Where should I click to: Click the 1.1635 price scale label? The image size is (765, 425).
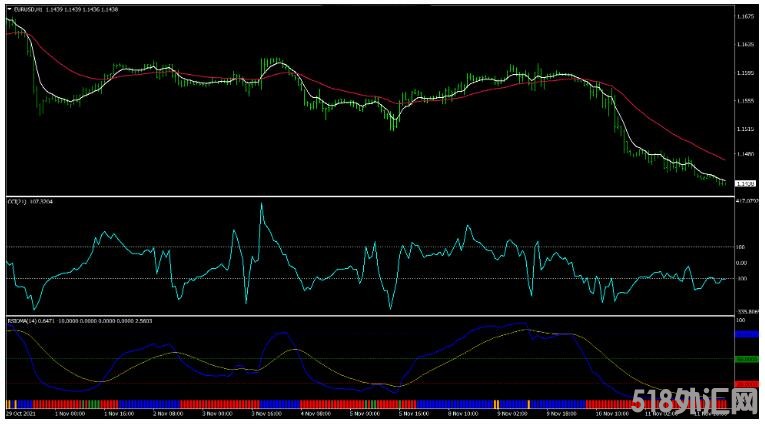pyautogui.click(x=745, y=44)
